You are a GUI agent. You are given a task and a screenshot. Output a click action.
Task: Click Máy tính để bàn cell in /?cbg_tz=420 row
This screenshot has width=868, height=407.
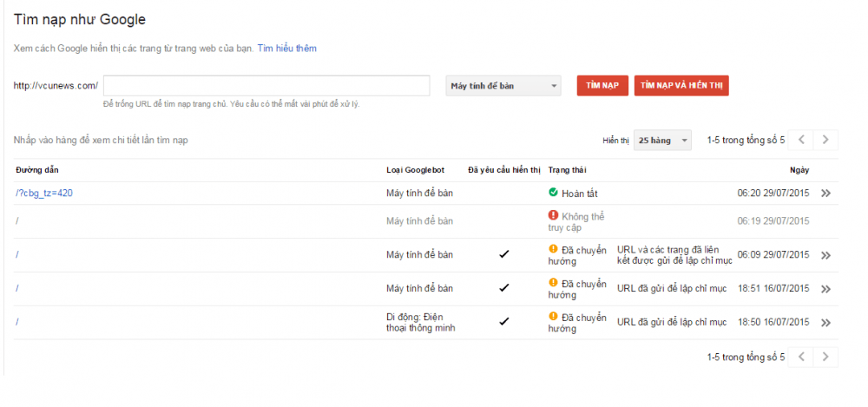(419, 194)
